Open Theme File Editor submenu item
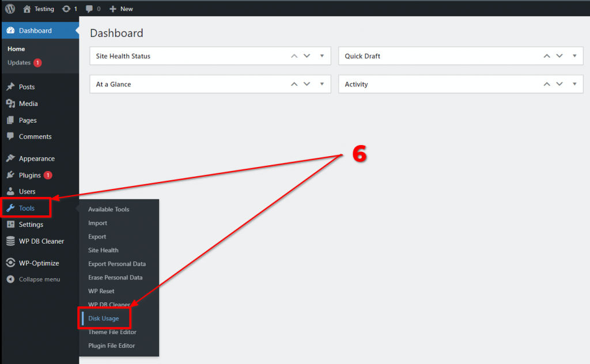The width and height of the screenshot is (590, 364). (112, 332)
